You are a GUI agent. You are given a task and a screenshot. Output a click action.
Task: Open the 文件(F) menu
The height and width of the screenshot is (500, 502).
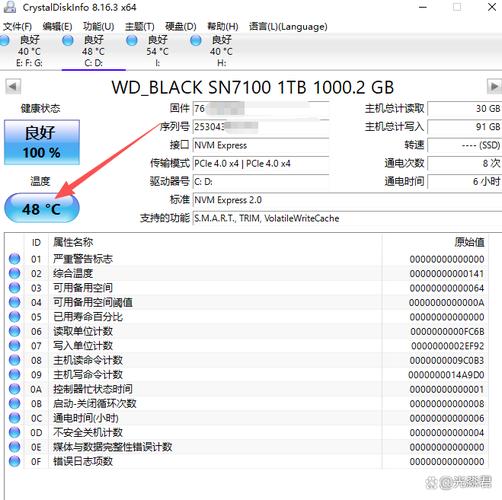click(18, 26)
